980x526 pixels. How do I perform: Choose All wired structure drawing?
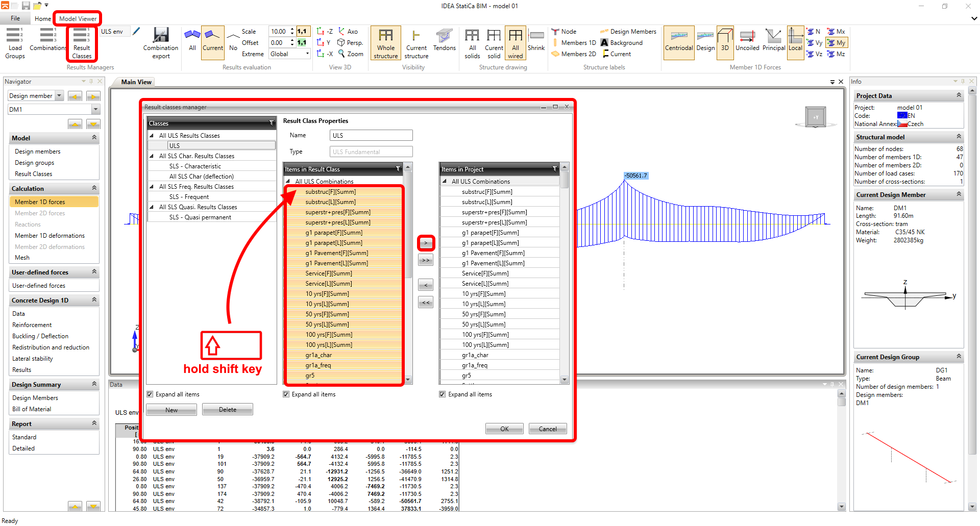515,43
